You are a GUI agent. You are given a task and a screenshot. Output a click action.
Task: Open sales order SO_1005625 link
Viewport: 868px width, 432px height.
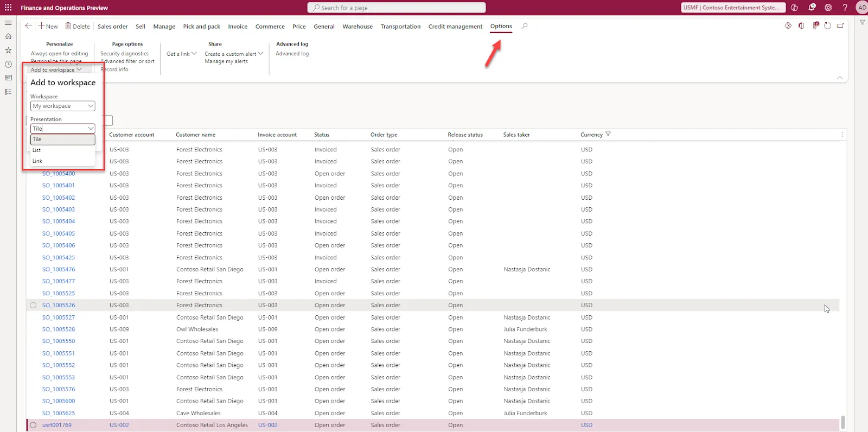coord(59,413)
